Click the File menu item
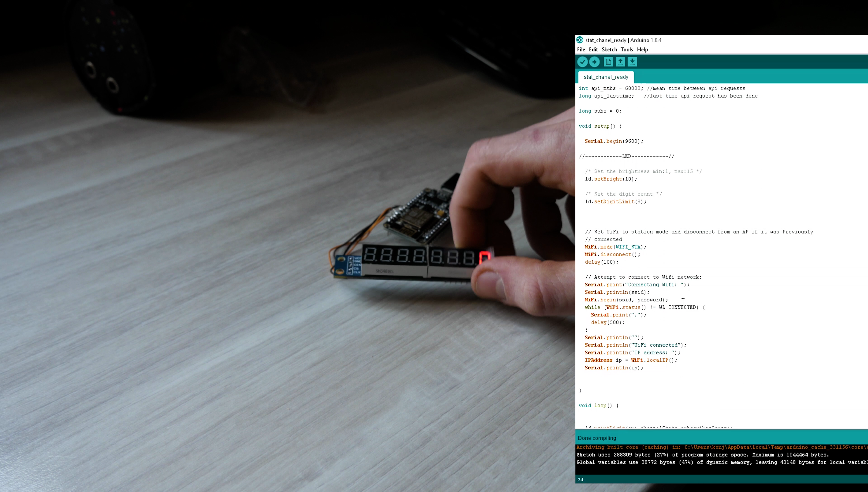868x492 pixels. (581, 49)
